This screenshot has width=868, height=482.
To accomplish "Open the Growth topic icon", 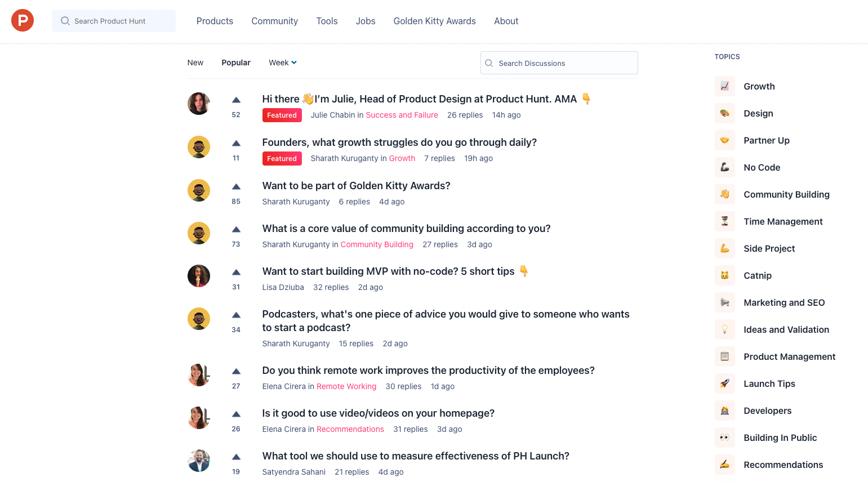I will coord(725,86).
